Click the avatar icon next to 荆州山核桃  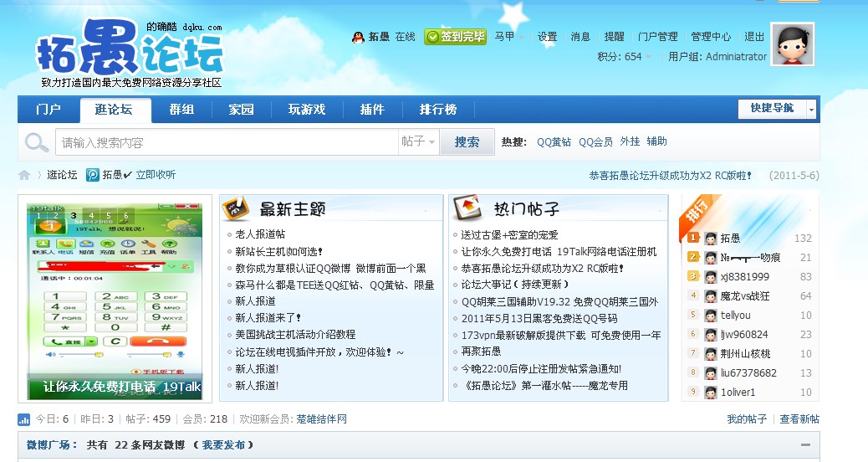pyautogui.click(x=711, y=353)
